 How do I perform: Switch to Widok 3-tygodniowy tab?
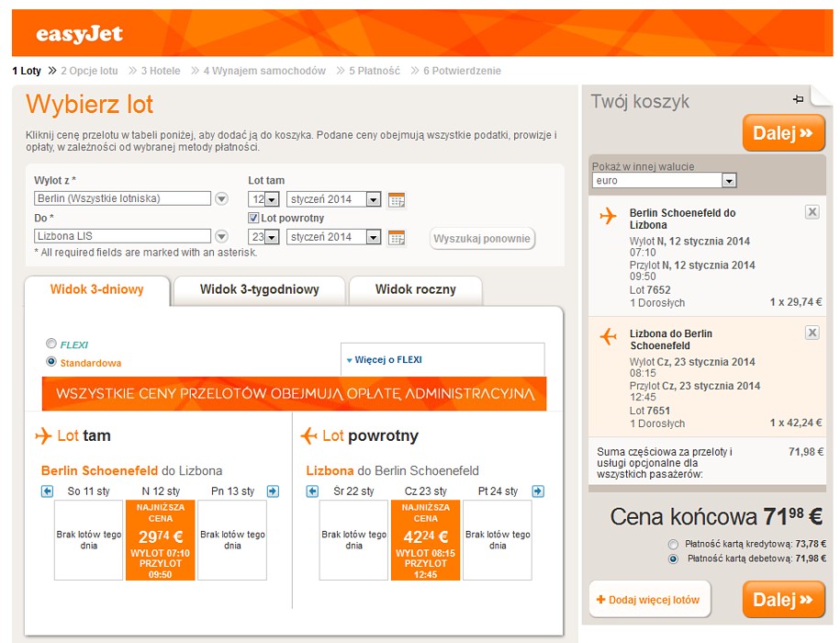pos(259,290)
